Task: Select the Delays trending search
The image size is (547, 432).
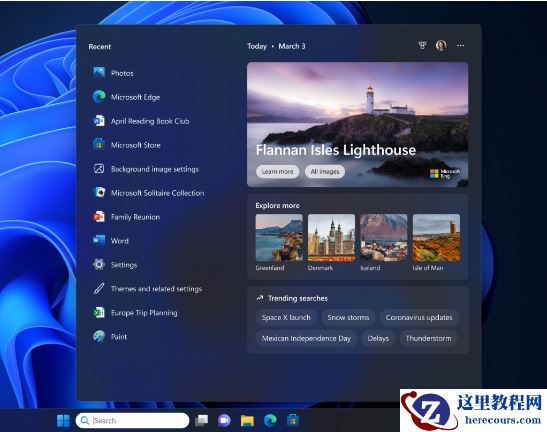Action: 378,338
